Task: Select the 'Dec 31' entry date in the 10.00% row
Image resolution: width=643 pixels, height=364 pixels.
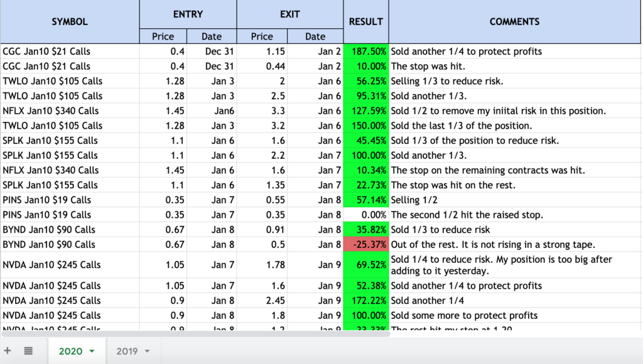Action: (212, 66)
